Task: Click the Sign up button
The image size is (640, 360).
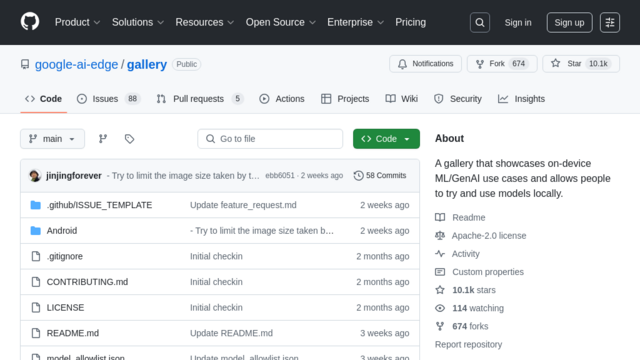Action: point(569,22)
